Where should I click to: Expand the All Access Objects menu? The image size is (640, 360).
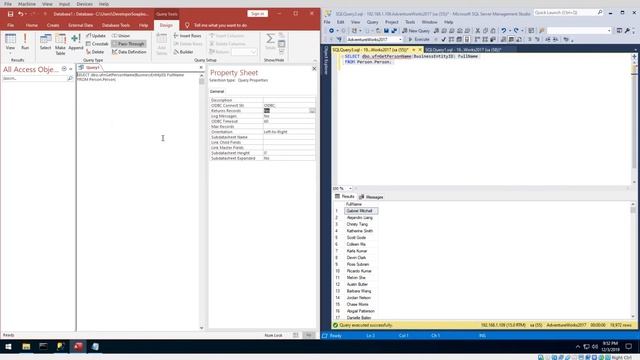click(x=64, y=69)
